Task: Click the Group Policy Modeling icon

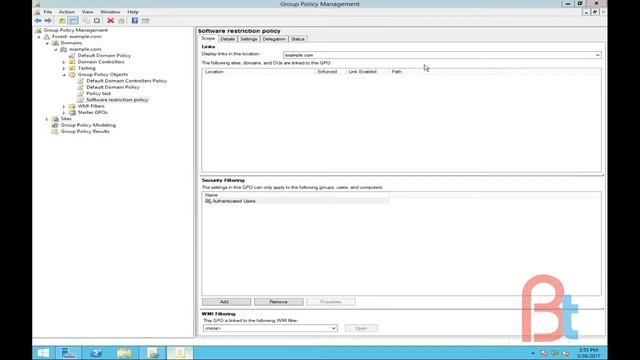Action: pyautogui.click(x=55, y=125)
